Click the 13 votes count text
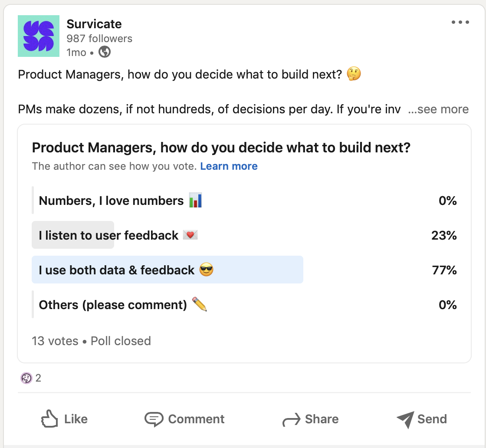Image resolution: width=486 pixels, height=448 pixels. tap(55, 341)
